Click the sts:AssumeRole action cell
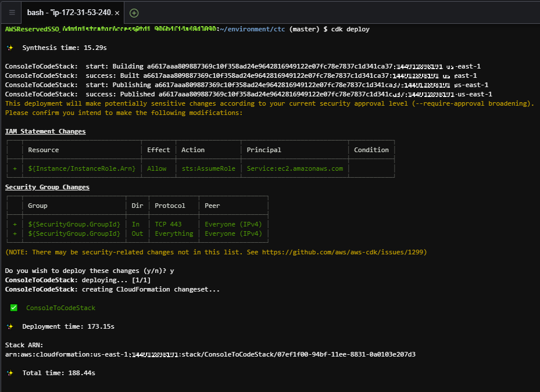 click(x=208, y=168)
